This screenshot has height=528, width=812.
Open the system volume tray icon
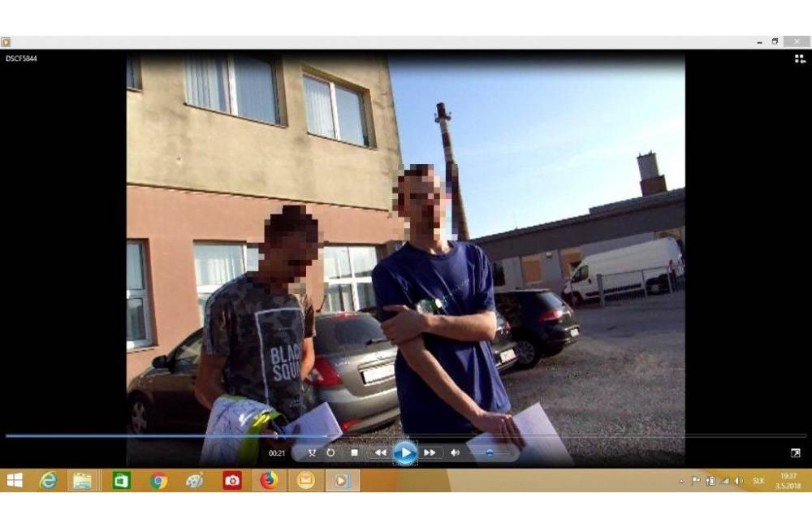(739, 481)
